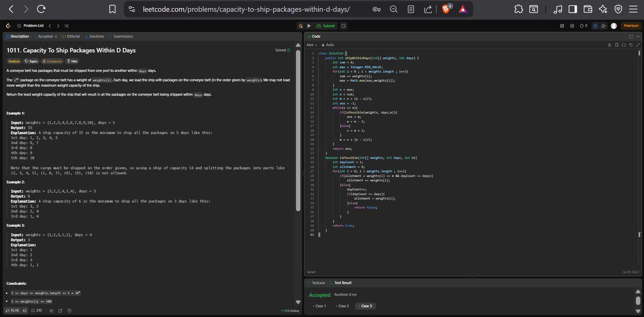The width and height of the screenshot is (644, 317).
Task: Go to previous problem arrow
Action: (49, 25)
